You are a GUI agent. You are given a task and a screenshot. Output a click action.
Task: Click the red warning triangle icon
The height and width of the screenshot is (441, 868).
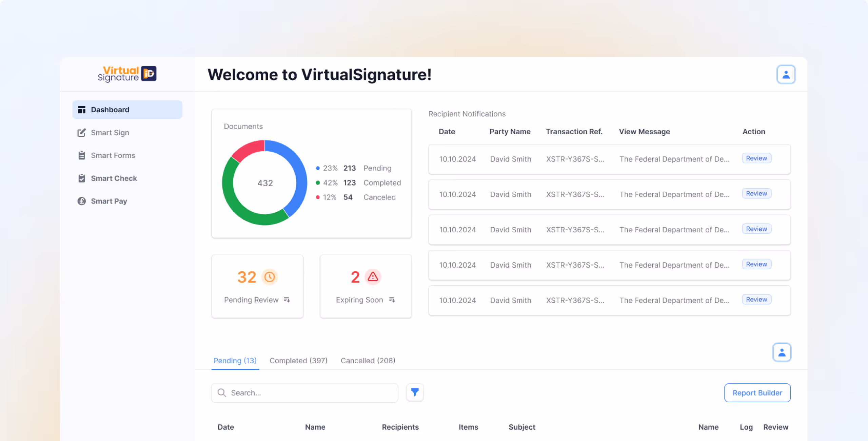[x=373, y=277]
